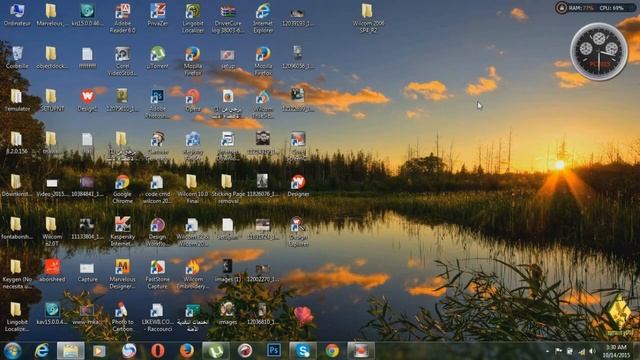Screen dimensions: 640x360
Task: Open the Corbeille recycle bin
Action: coord(17,58)
